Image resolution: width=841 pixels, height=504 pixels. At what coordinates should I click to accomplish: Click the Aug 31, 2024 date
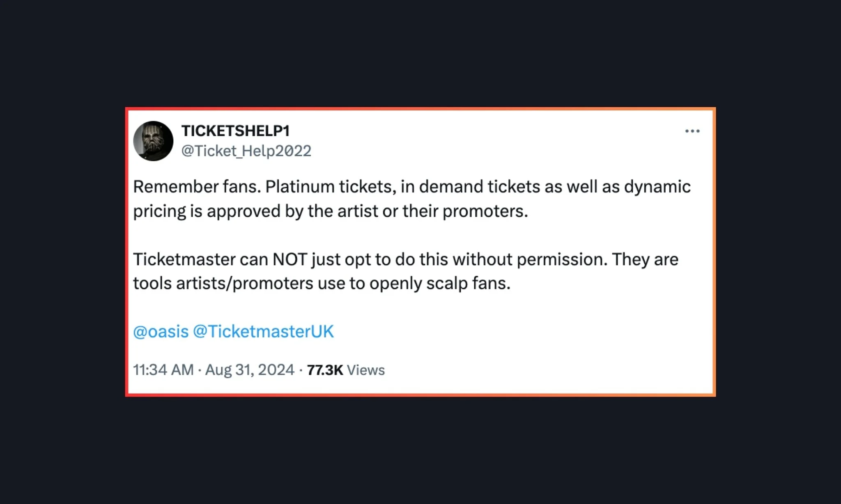tap(250, 370)
